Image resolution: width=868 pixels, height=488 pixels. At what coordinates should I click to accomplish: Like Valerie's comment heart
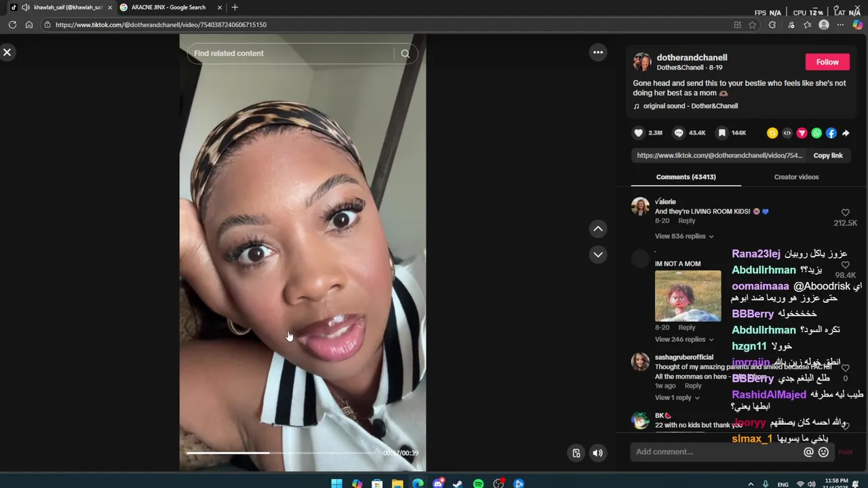tap(845, 213)
